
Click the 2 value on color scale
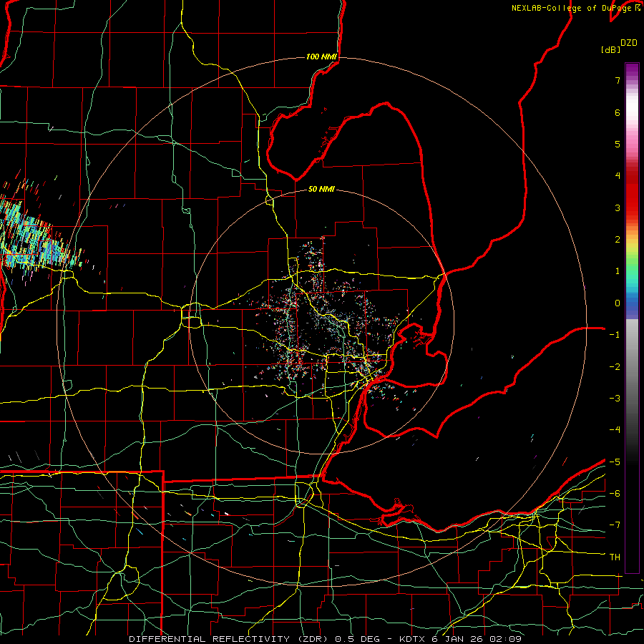click(618, 240)
